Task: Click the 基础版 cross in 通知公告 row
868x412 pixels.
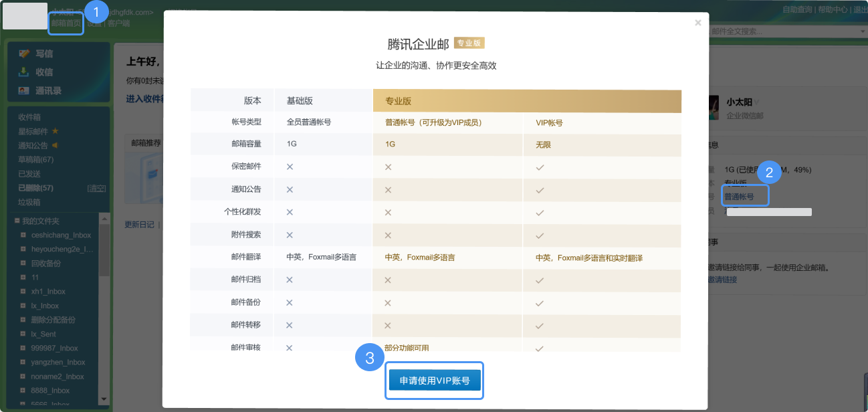Action: tap(290, 190)
